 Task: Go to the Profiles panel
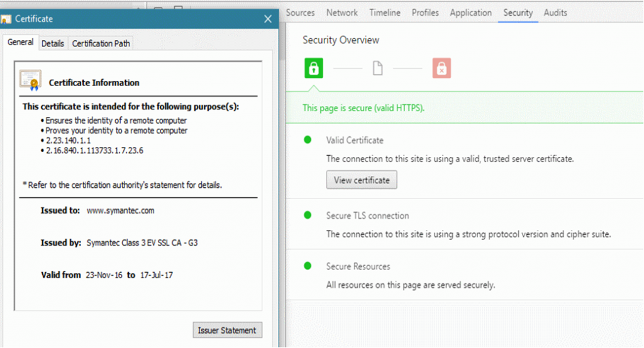tap(425, 13)
